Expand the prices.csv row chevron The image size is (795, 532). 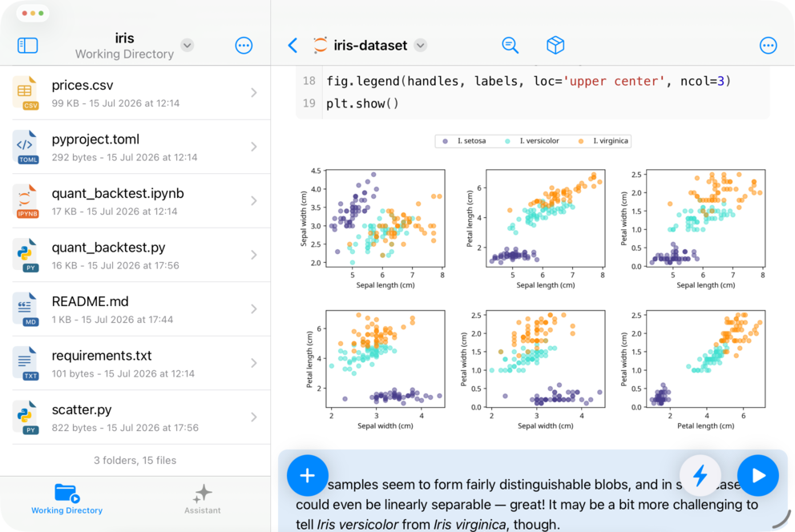point(254,93)
